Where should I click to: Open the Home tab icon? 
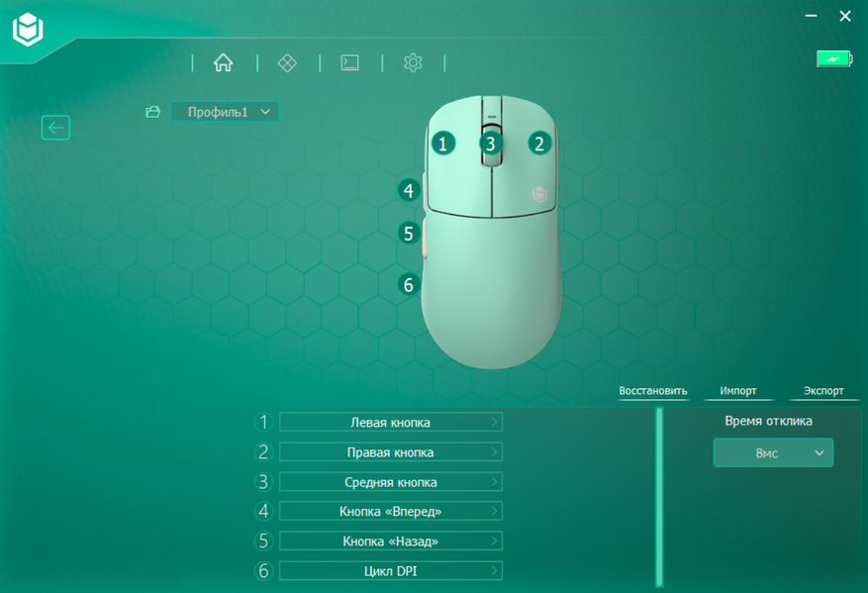pos(223,62)
